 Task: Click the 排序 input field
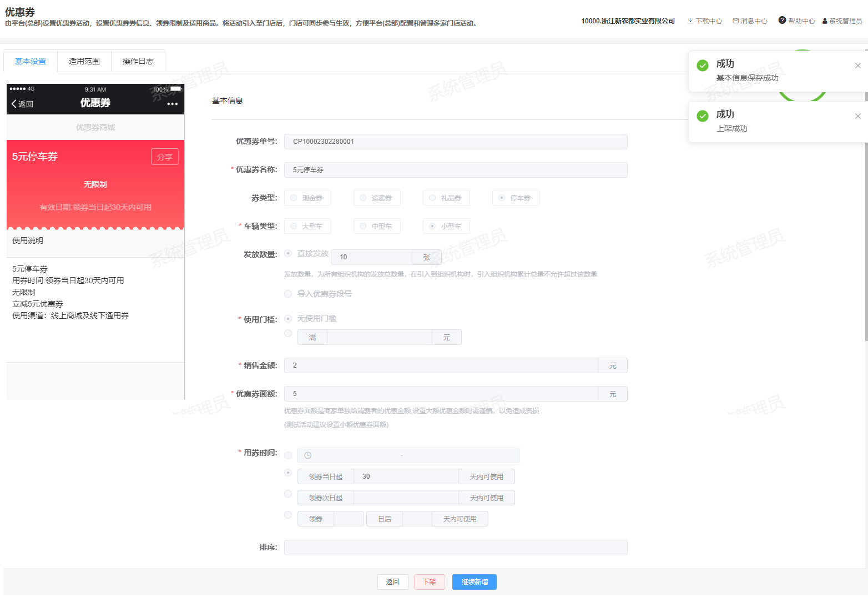(456, 548)
